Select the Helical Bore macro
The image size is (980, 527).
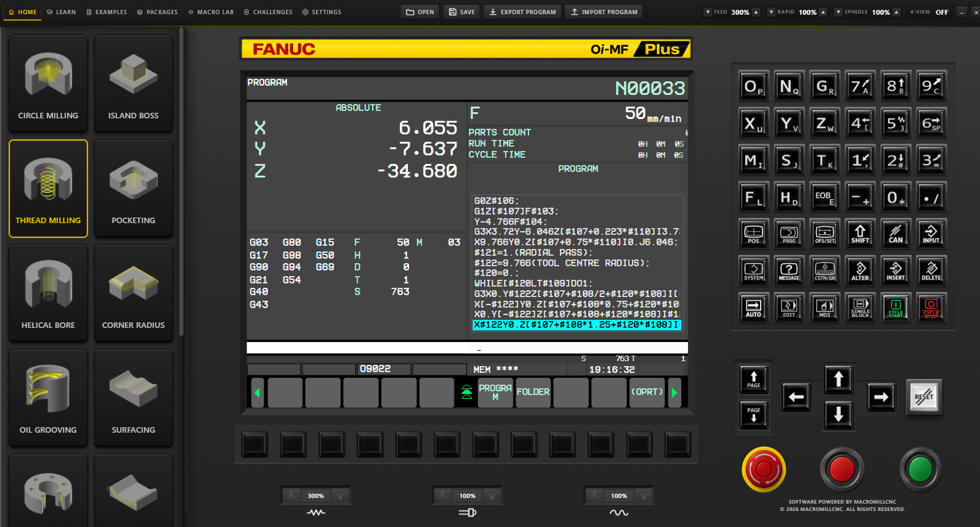click(x=48, y=293)
